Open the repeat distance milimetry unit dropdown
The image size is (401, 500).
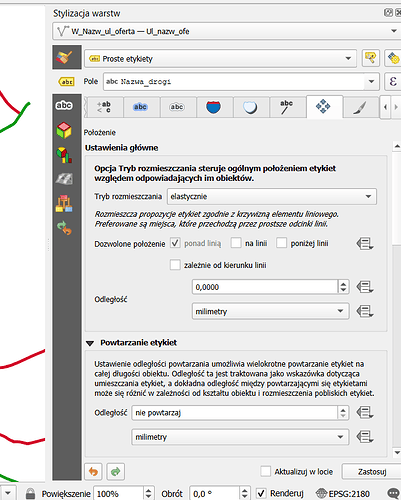pos(240,437)
